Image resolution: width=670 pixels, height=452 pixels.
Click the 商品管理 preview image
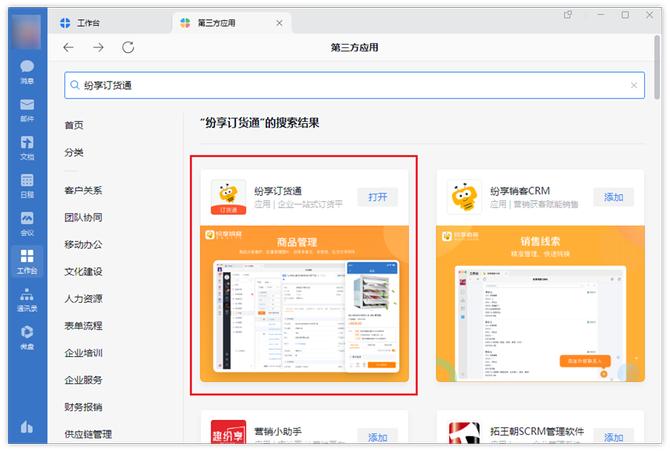point(304,304)
